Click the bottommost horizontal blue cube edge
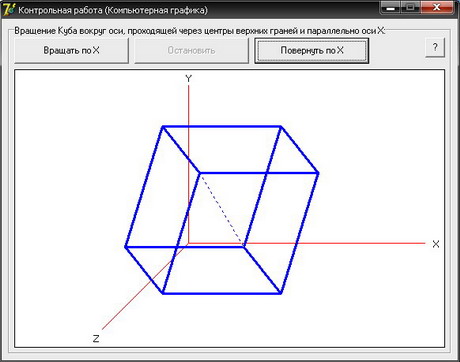 coord(222,293)
